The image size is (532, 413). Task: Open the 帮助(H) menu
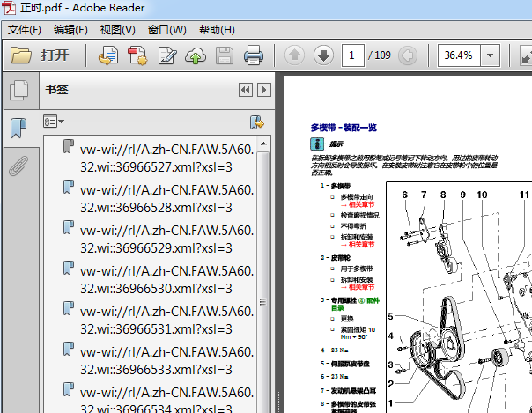217,30
